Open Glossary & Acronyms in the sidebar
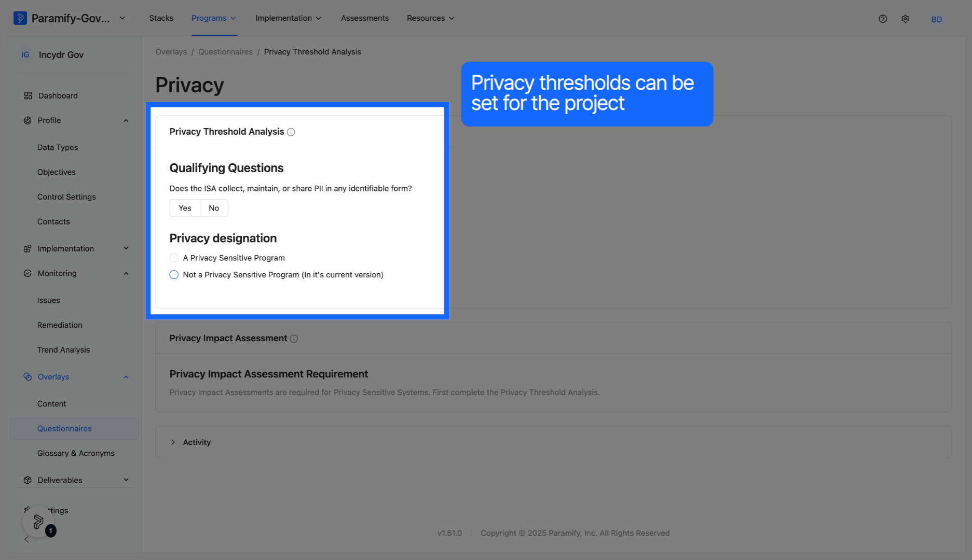Viewport: 972px width, 560px height. [76, 453]
